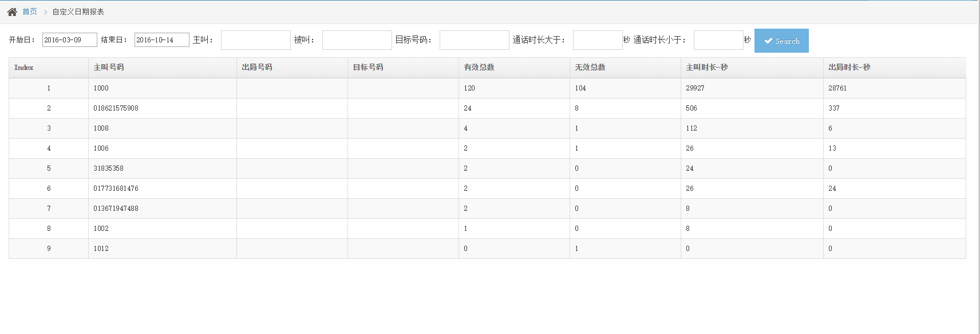Click the home icon in breadcrumb
Image resolution: width=980 pixels, height=334 pixels.
tap(12, 12)
